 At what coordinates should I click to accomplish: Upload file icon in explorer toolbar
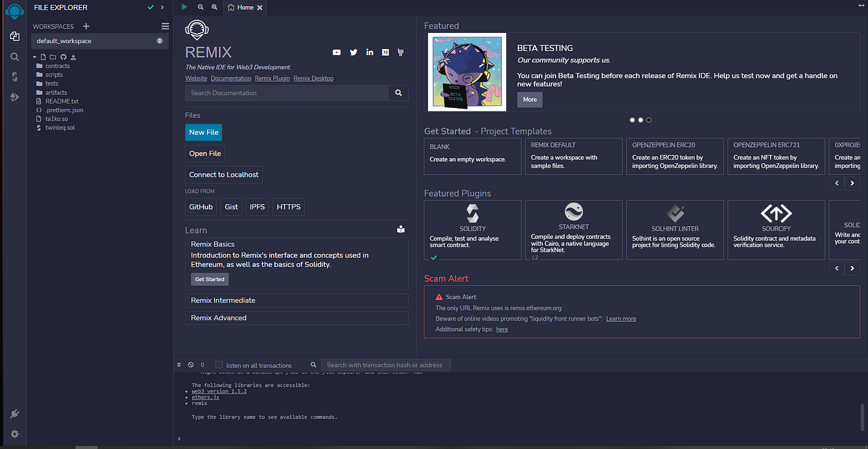(x=73, y=56)
